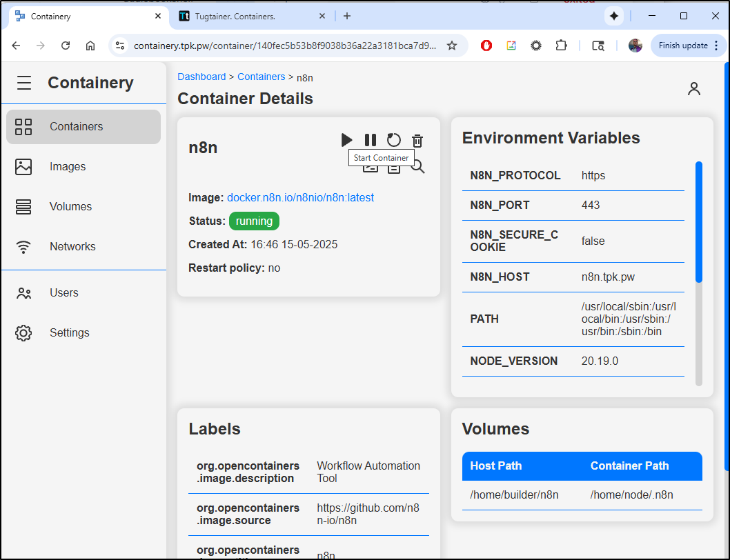
Task: Click the Containers breadcrumb link
Action: [261, 77]
